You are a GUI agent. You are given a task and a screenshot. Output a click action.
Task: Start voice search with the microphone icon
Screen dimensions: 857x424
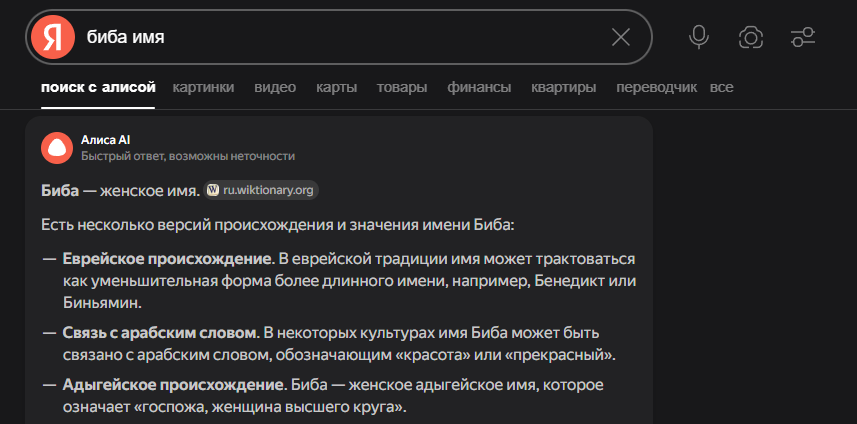pos(699,37)
